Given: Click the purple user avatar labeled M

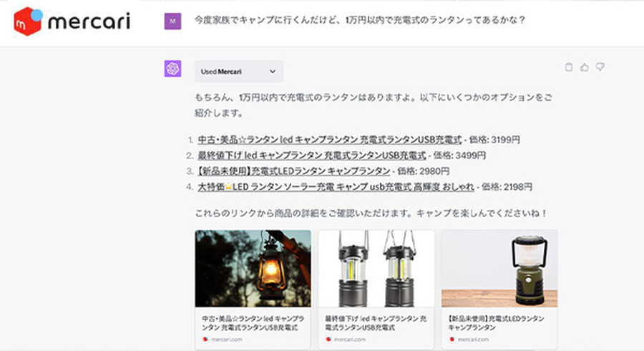Looking at the screenshot, I should coord(172,21).
